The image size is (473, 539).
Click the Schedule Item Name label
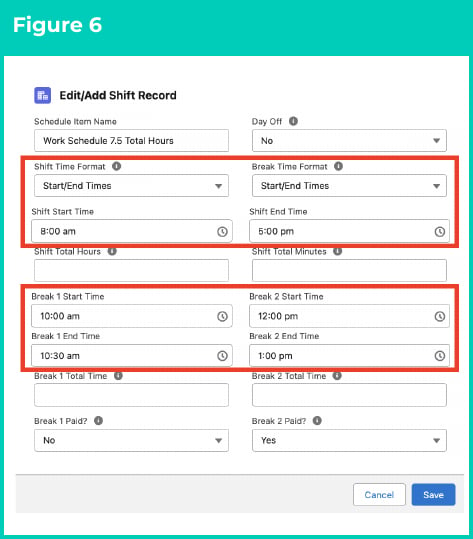pyautogui.click(x=75, y=121)
